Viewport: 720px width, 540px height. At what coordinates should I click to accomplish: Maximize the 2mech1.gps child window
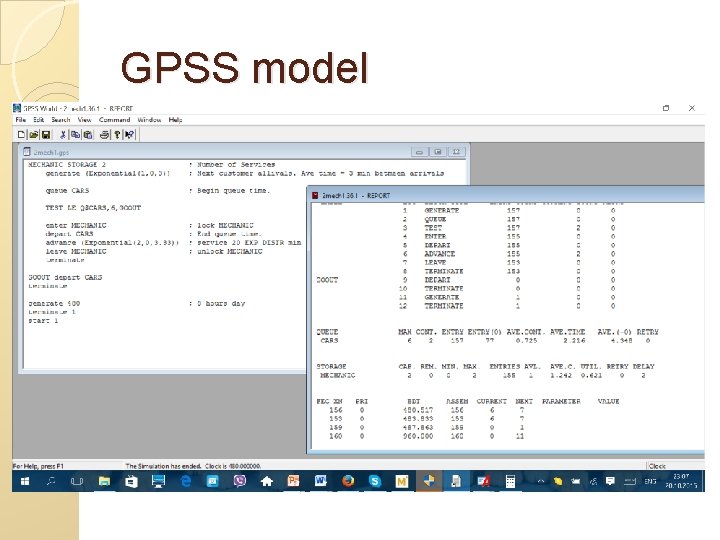[438, 152]
